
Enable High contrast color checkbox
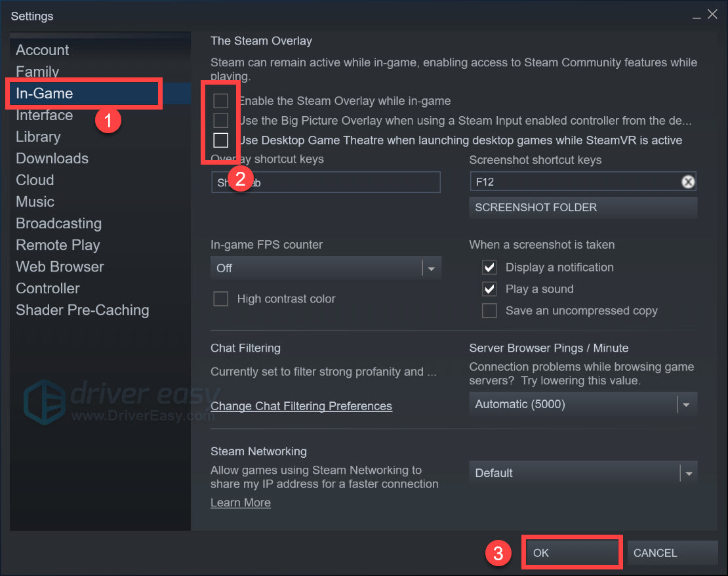point(220,298)
